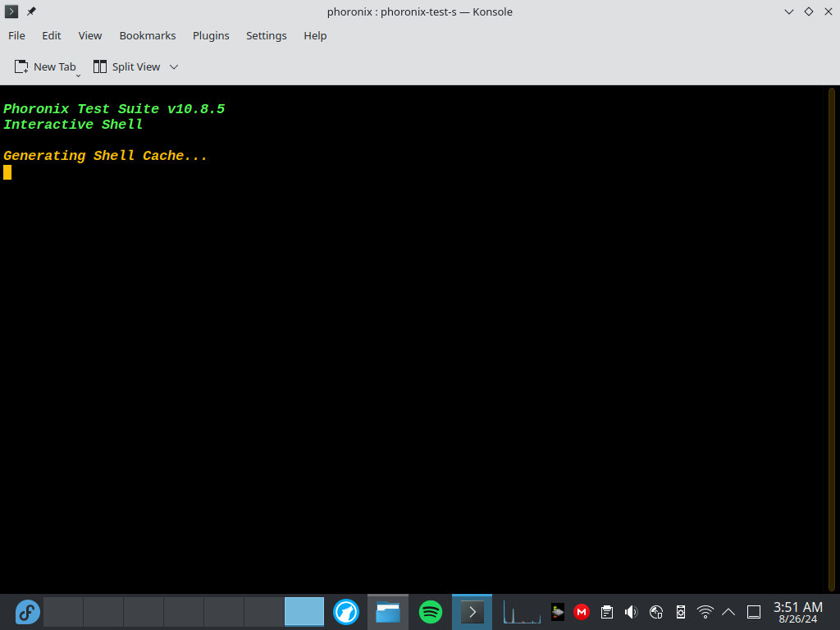The width and height of the screenshot is (840, 630).
Task: Open the Wi-Fi network tray icon
Action: (x=705, y=612)
